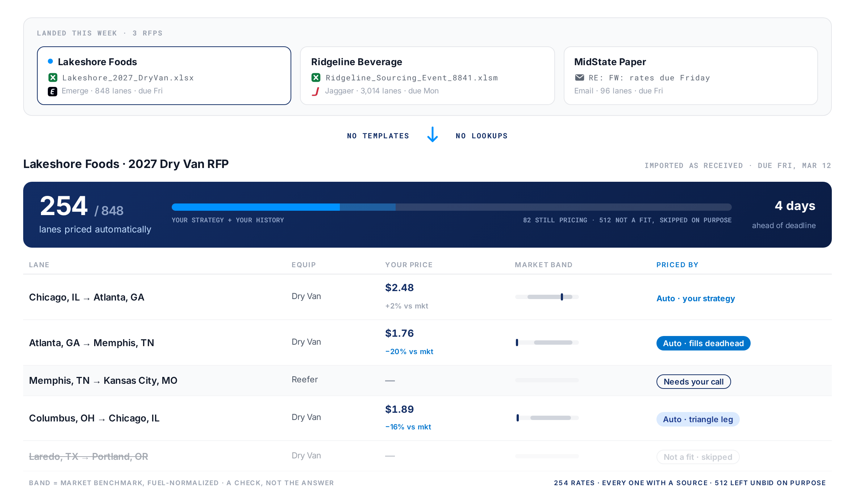Click 'Jaggaer · 3,014 lanes · due Mon' text
Image resolution: width=855 pixels, height=504 pixels.
382,91
